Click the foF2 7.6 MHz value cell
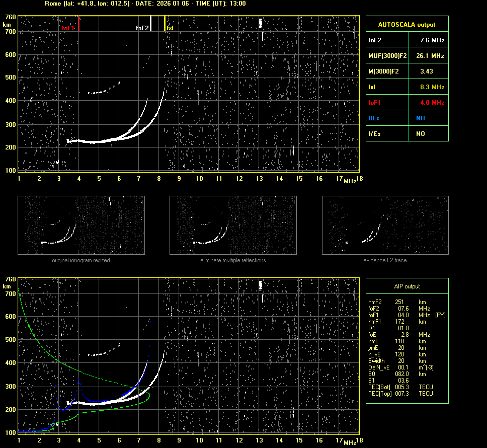The height and width of the screenshot is (448, 487). [432, 40]
